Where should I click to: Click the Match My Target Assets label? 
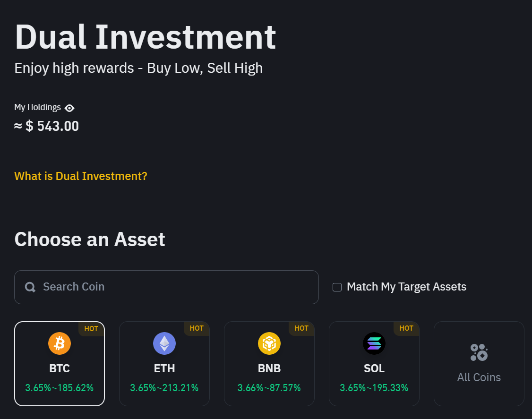[406, 287]
